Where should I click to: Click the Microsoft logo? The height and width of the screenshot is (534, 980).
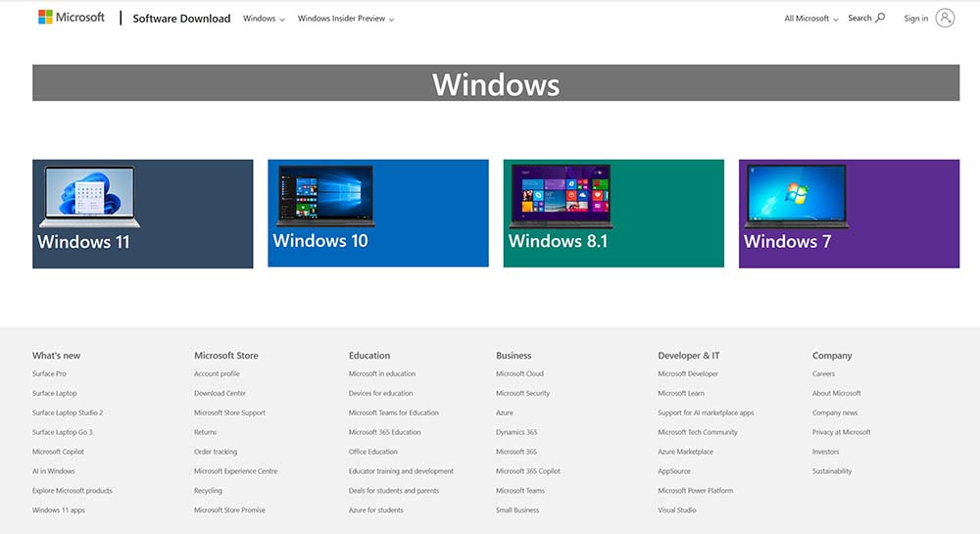coord(72,18)
